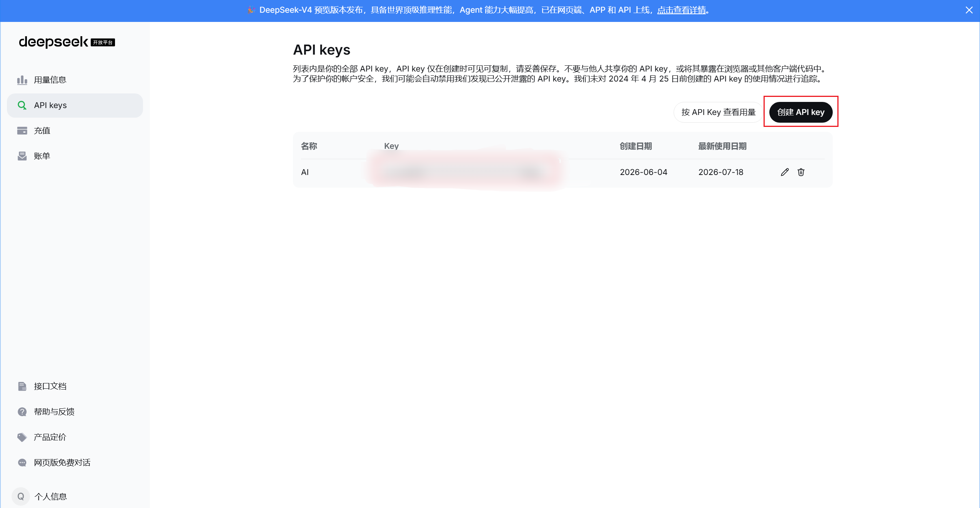
Task: Open 网页版免费对话 from the sidebar
Action: pos(75,463)
